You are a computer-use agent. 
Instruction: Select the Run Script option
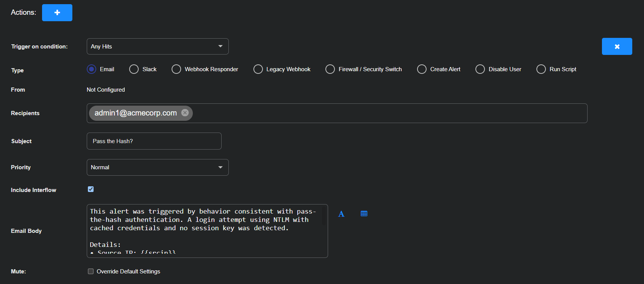click(x=541, y=69)
